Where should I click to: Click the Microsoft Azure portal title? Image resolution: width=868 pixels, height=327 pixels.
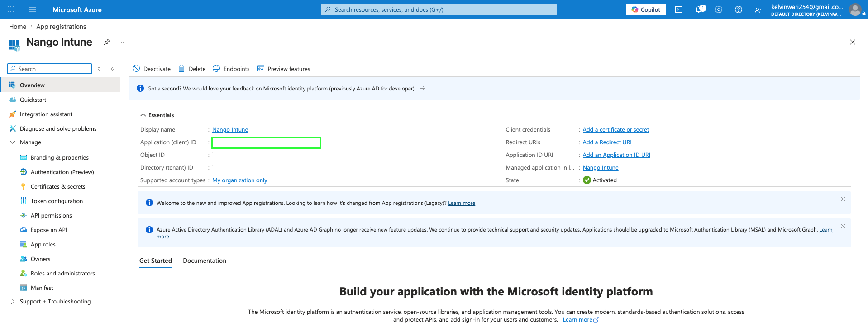[x=77, y=9]
